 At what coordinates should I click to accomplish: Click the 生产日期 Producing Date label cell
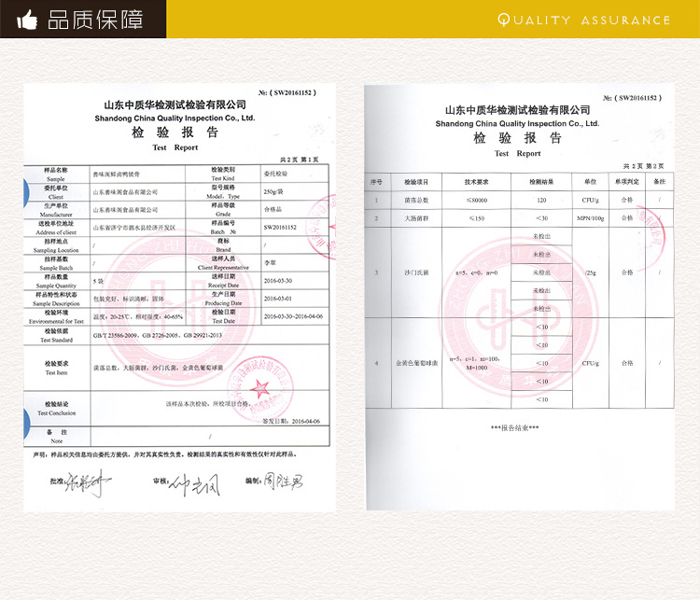223,300
